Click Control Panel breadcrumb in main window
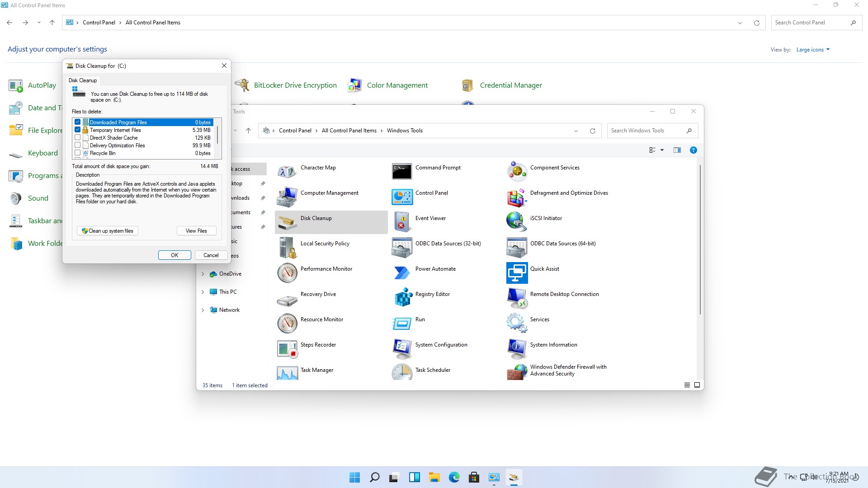This screenshot has width=868, height=488. 99,23
